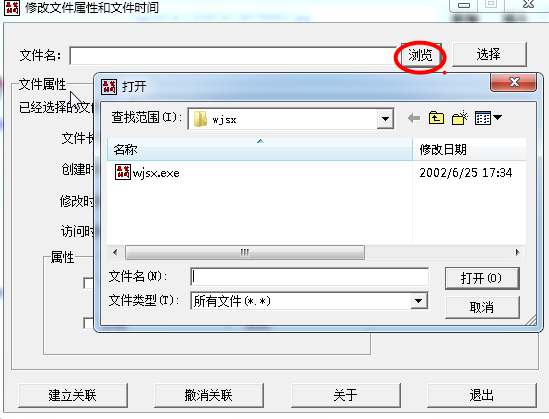This screenshot has width=549, height=419.
Task: Click the back arrow navigation icon
Action: click(414, 118)
